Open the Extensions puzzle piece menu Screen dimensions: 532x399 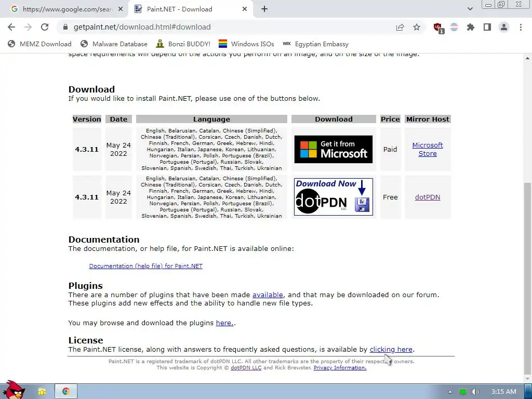471,27
